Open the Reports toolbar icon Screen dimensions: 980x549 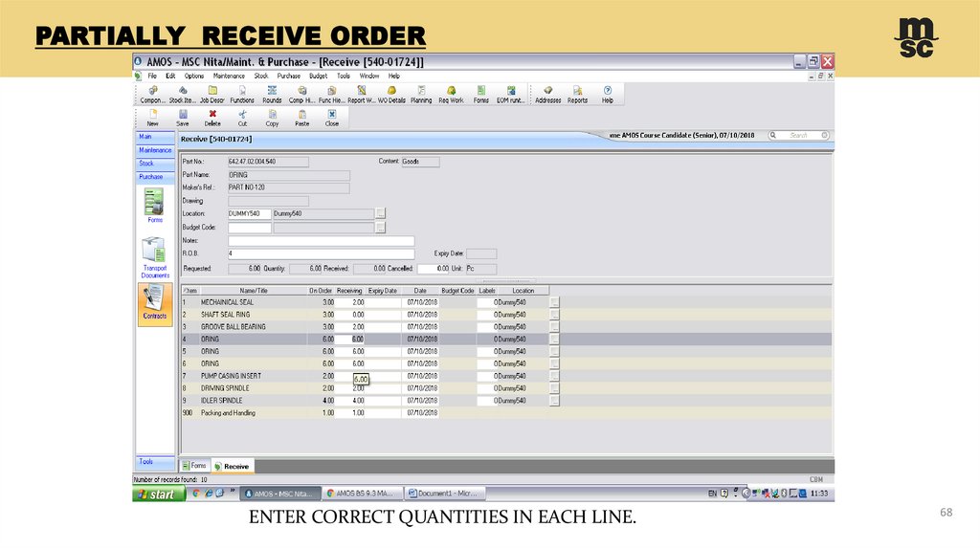tap(577, 95)
